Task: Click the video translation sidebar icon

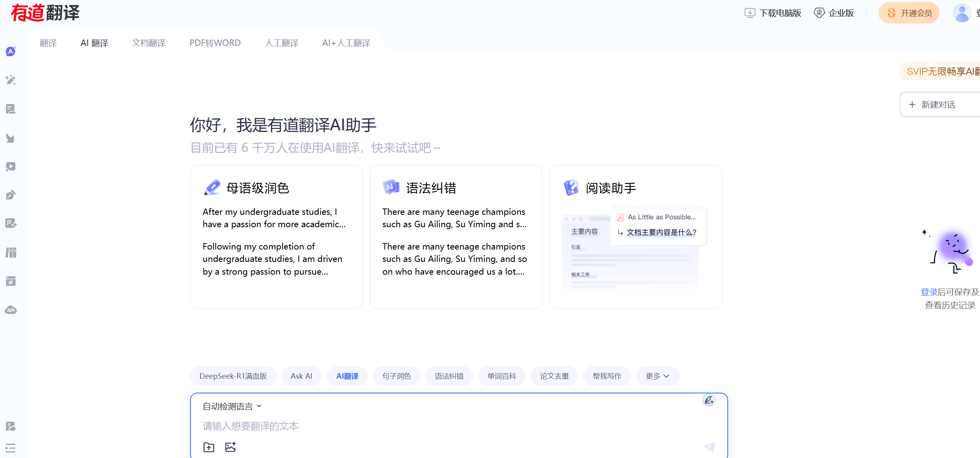Action: (11, 167)
